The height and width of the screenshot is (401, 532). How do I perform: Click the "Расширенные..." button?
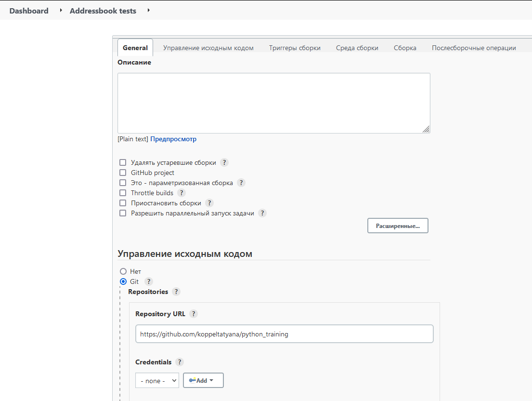[398, 225]
